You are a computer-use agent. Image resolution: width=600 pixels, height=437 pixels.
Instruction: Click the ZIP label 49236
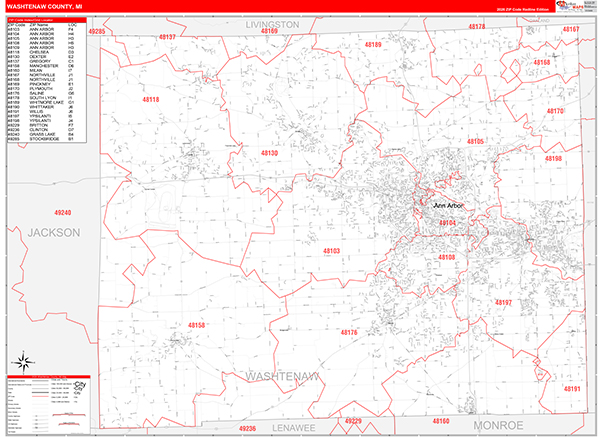(247, 429)
